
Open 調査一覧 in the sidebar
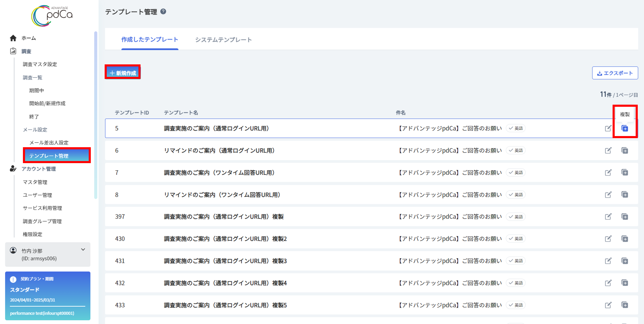click(x=32, y=77)
